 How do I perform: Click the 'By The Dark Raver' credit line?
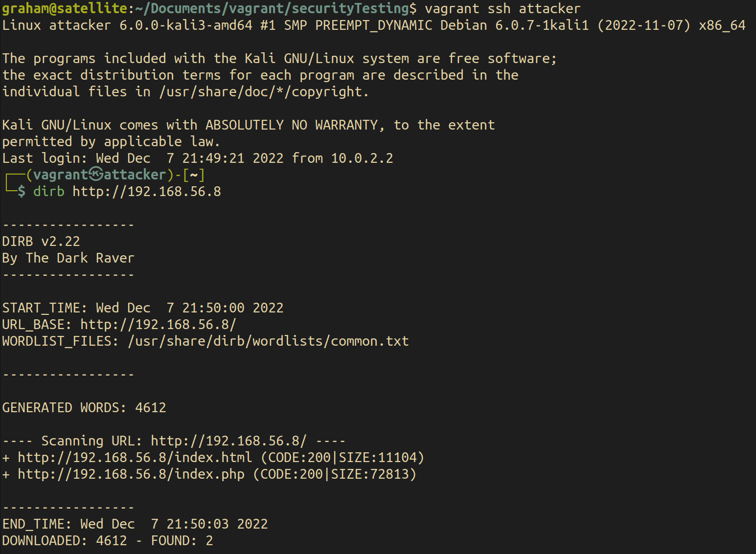[x=68, y=258]
